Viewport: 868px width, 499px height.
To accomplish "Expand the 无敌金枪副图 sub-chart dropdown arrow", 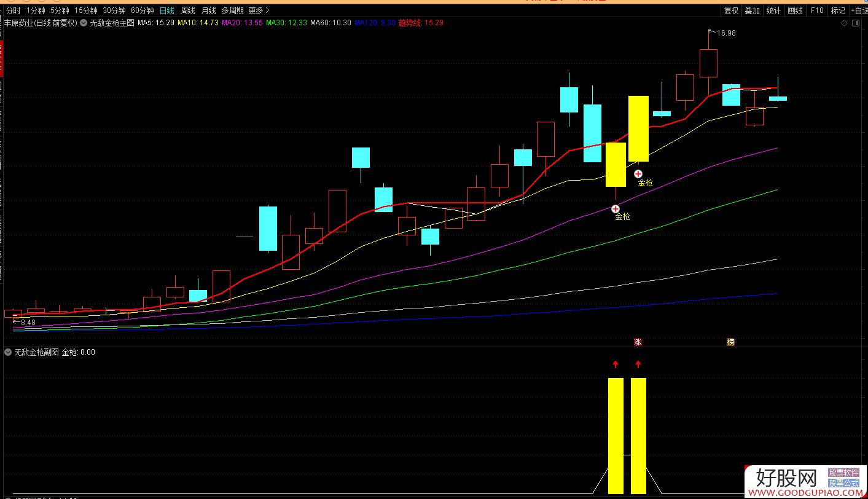I will pos(7,352).
